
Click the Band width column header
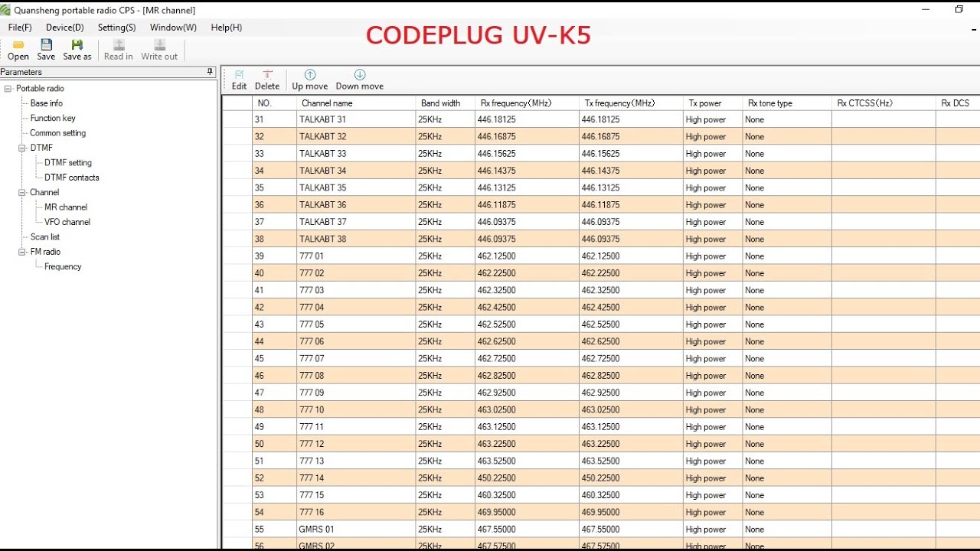[x=446, y=103]
